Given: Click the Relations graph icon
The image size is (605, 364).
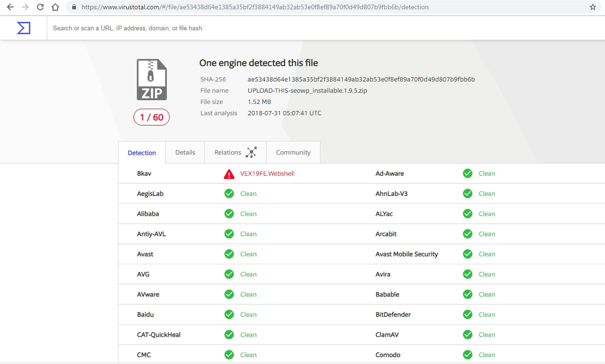Looking at the screenshot, I should tap(251, 152).
